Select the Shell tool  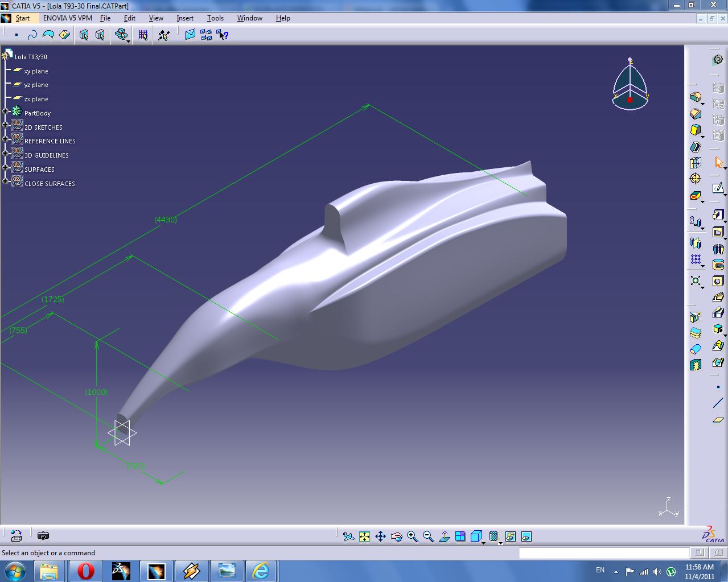[x=695, y=147]
